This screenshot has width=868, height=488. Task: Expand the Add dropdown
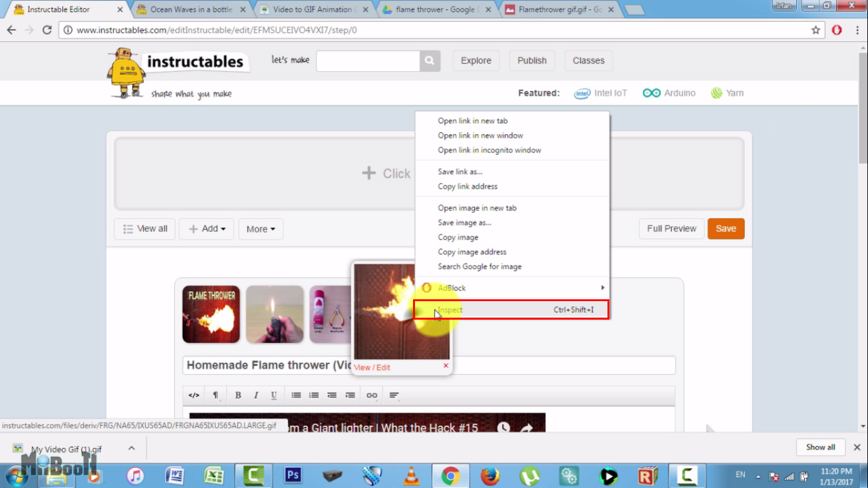[207, 229]
